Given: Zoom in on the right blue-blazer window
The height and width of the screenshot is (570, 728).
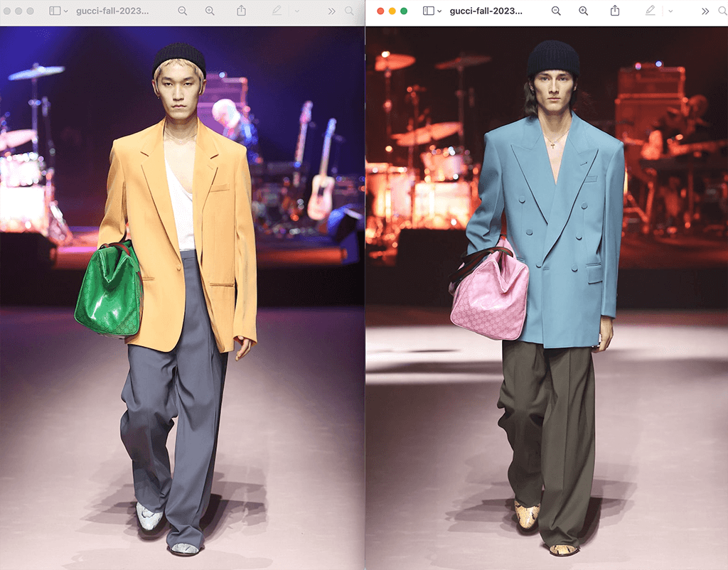Looking at the screenshot, I should tap(583, 11).
